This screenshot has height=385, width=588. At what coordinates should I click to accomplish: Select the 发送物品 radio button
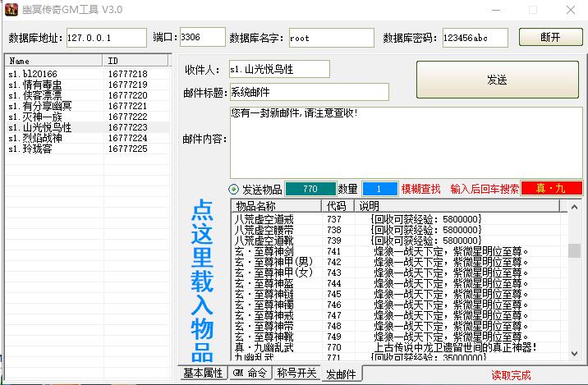(234, 189)
